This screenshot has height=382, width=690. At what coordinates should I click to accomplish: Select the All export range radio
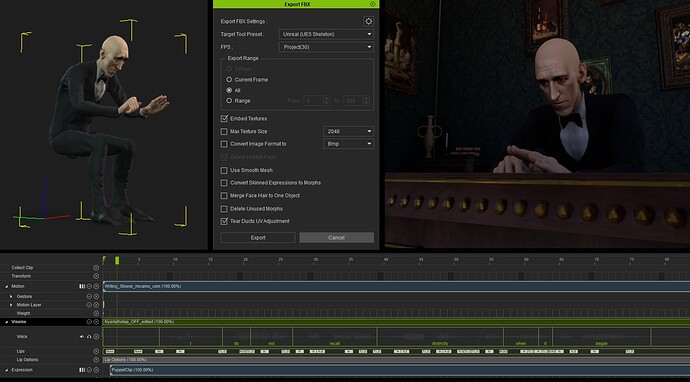[229, 90]
